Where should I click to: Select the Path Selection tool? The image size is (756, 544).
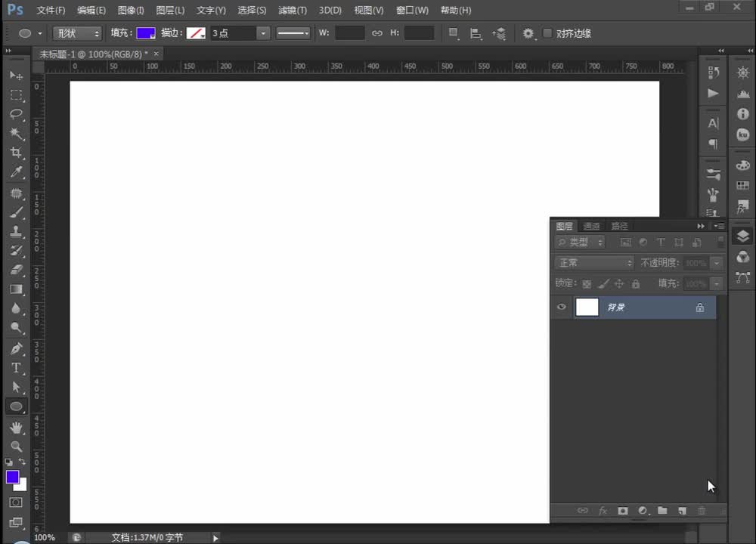click(x=16, y=387)
